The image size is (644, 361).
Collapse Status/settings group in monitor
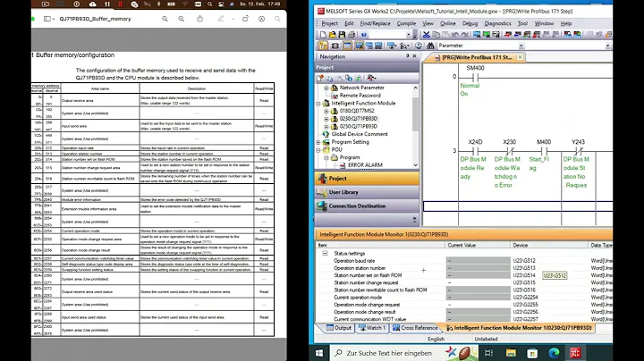(325, 254)
